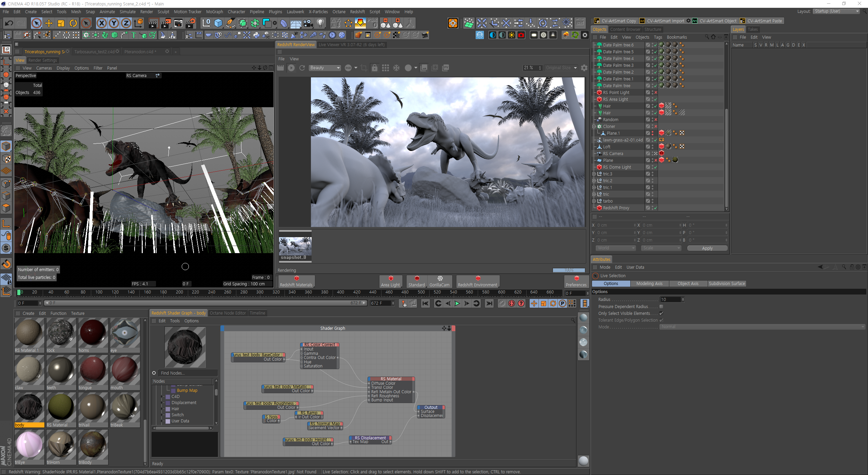
Task: Disable the RS Dome Light object
Action: 656,167
